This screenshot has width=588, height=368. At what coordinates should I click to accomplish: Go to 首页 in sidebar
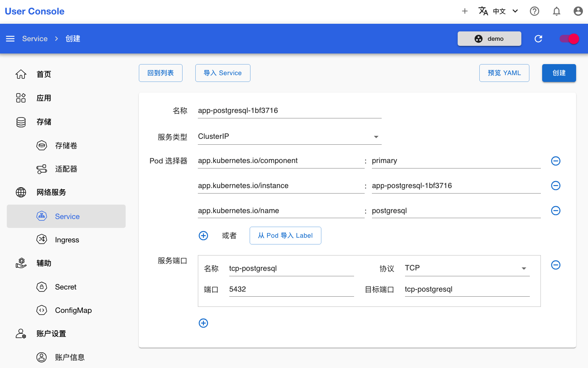[44, 74]
